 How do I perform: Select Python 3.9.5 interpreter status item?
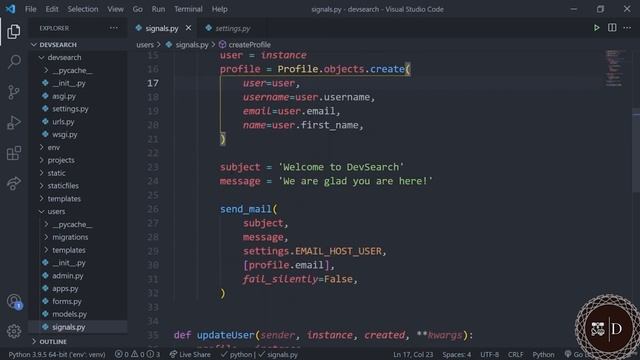(x=57, y=354)
